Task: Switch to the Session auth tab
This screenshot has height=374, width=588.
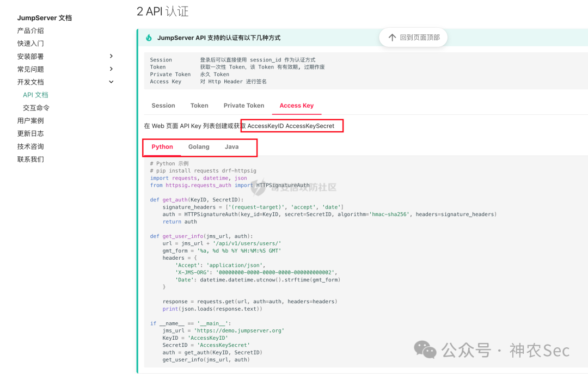Action: [163, 106]
